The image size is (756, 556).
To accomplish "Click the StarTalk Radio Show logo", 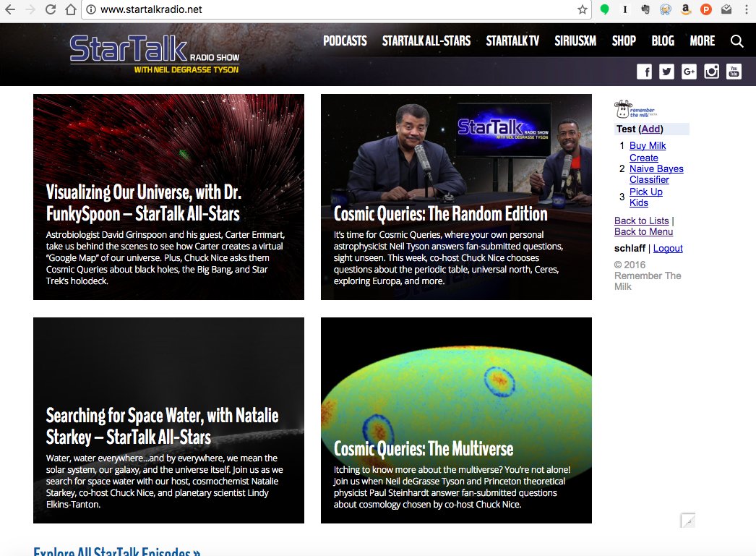I will tap(154, 54).
